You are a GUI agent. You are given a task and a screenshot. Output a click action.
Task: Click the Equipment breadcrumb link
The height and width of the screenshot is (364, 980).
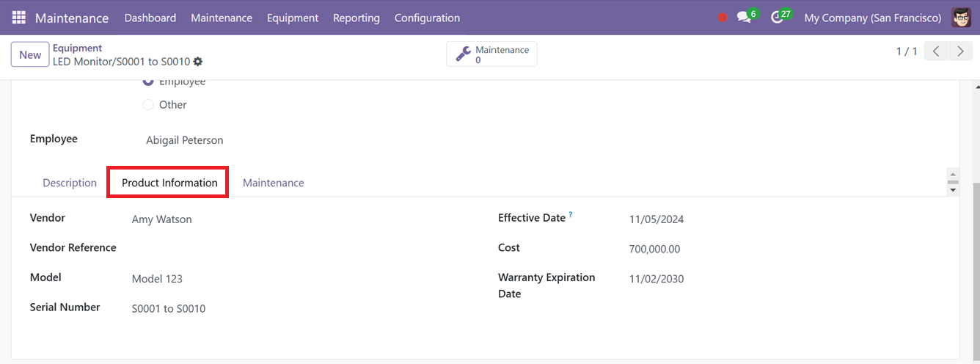pyautogui.click(x=77, y=48)
